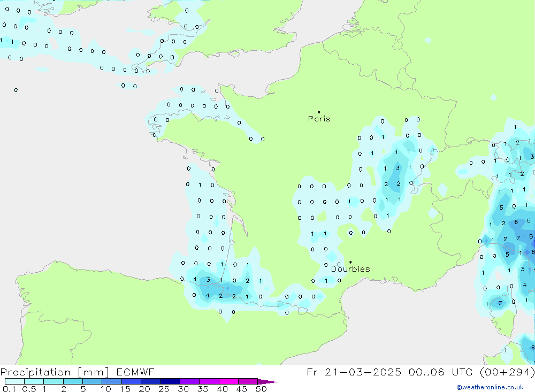Screen dimensions: 535x392
Task: Click the legend value label '0.1'
Action: point(9,389)
